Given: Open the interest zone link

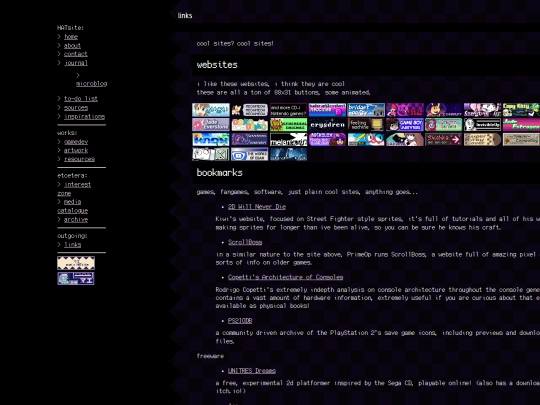Looking at the screenshot, I should tap(74, 189).
